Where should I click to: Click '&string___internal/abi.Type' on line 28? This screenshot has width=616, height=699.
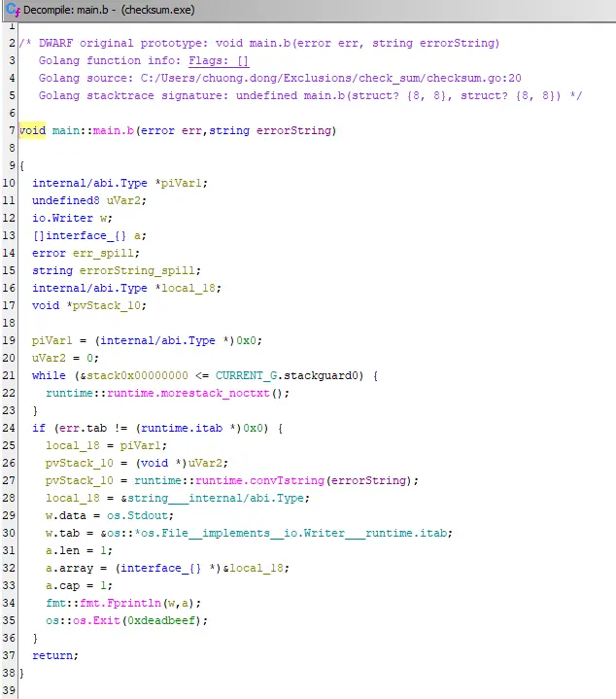click(x=215, y=498)
